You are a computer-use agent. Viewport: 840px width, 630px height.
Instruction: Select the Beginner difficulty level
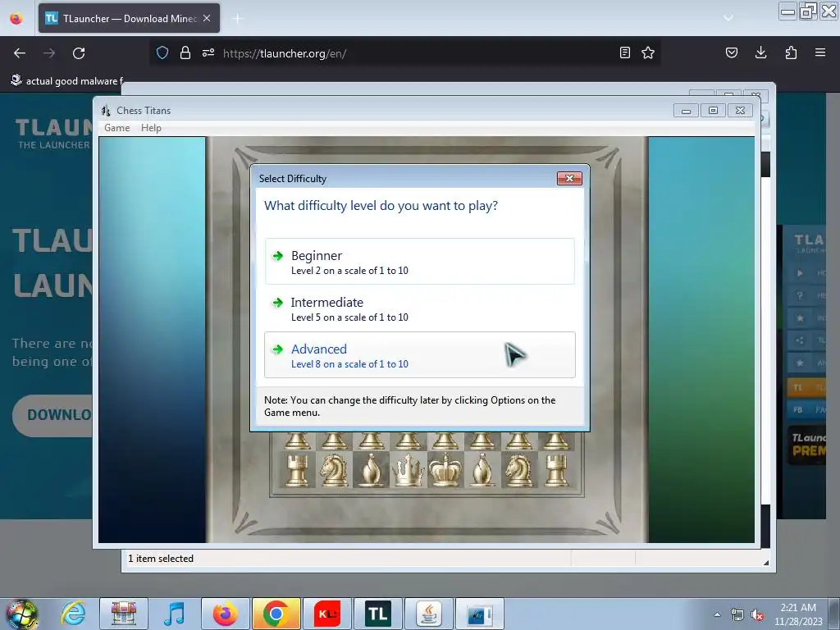coord(419,262)
